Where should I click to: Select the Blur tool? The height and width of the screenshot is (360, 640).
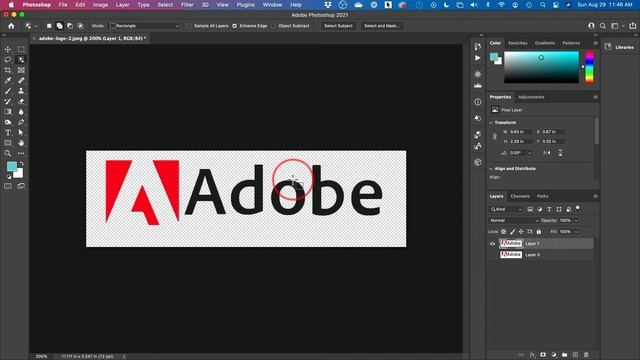coord(21,112)
